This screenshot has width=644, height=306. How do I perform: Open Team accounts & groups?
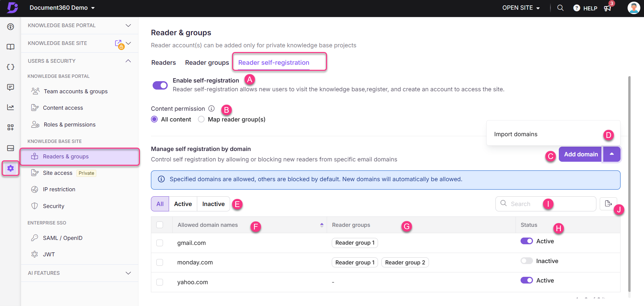(x=75, y=91)
